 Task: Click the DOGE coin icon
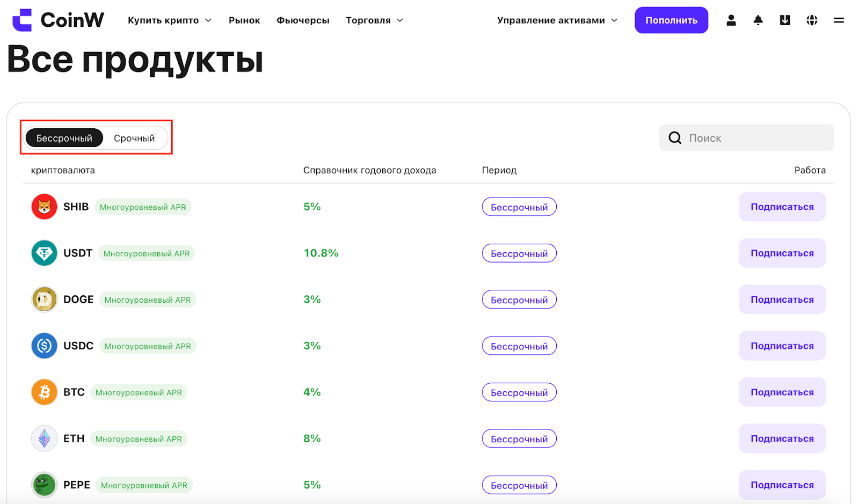(x=44, y=300)
